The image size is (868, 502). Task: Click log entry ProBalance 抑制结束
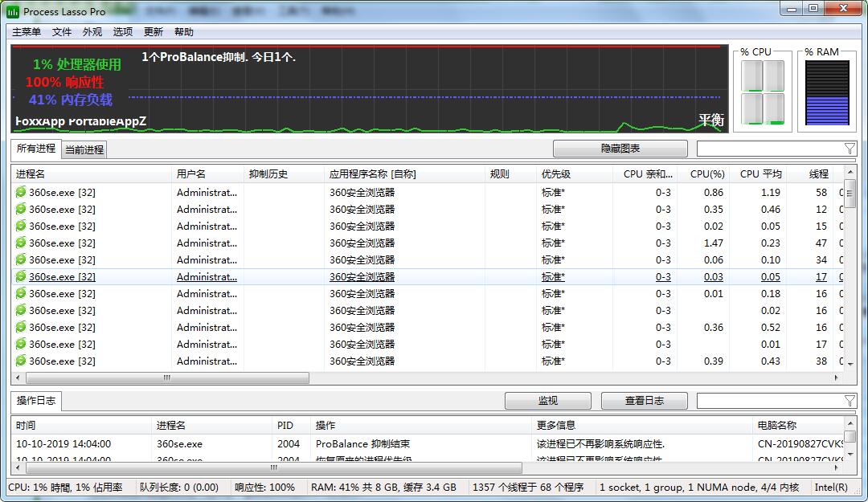362,444
